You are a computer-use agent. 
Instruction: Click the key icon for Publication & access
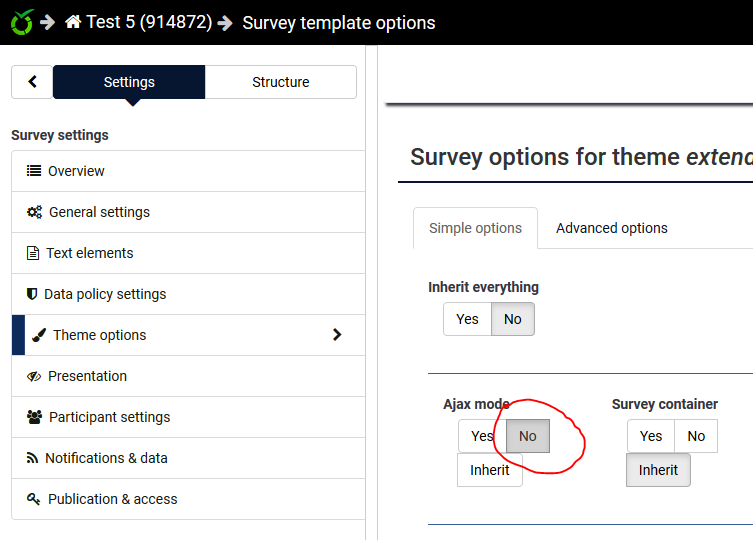point(34,499)
